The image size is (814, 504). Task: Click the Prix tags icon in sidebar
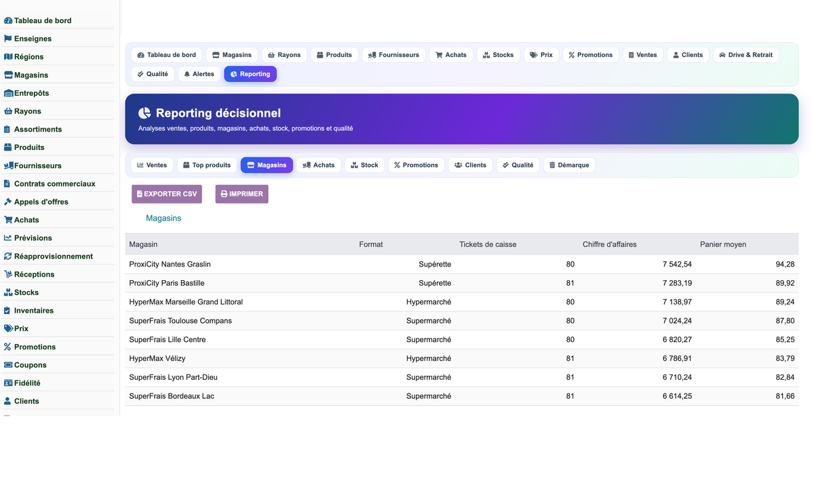tap(9, 328)
